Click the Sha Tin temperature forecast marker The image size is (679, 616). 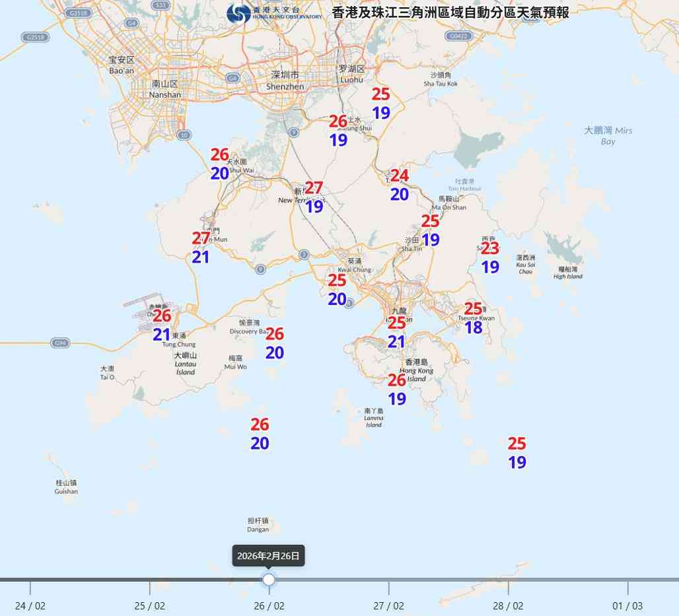point(430,230)
